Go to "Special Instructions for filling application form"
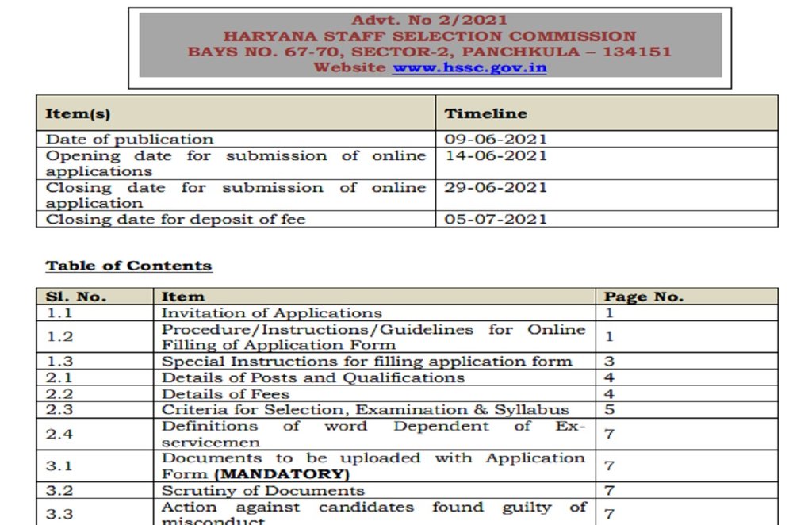Viewport: 812px width, 525px height. point(366,361)
